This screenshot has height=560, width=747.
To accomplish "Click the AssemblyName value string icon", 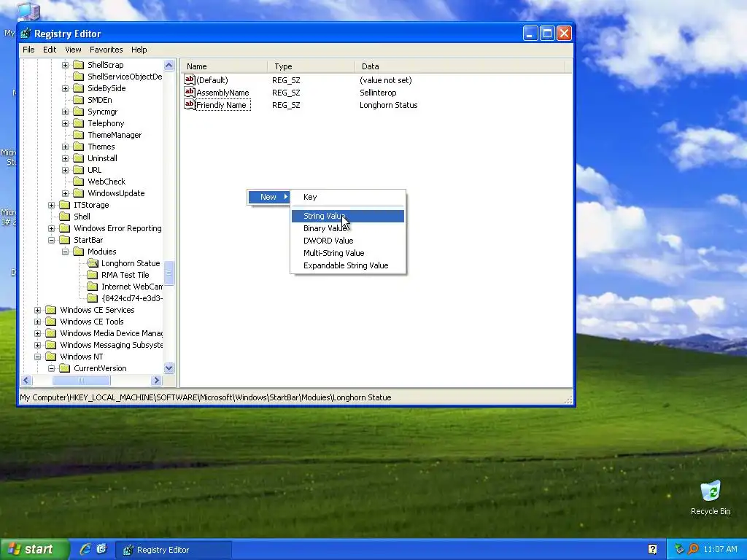I will (190, 92).
